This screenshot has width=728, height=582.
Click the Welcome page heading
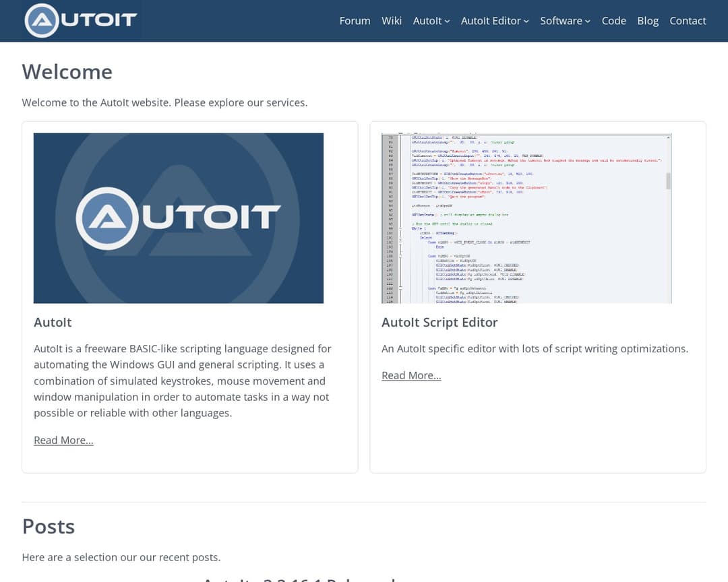pos(67,71)
